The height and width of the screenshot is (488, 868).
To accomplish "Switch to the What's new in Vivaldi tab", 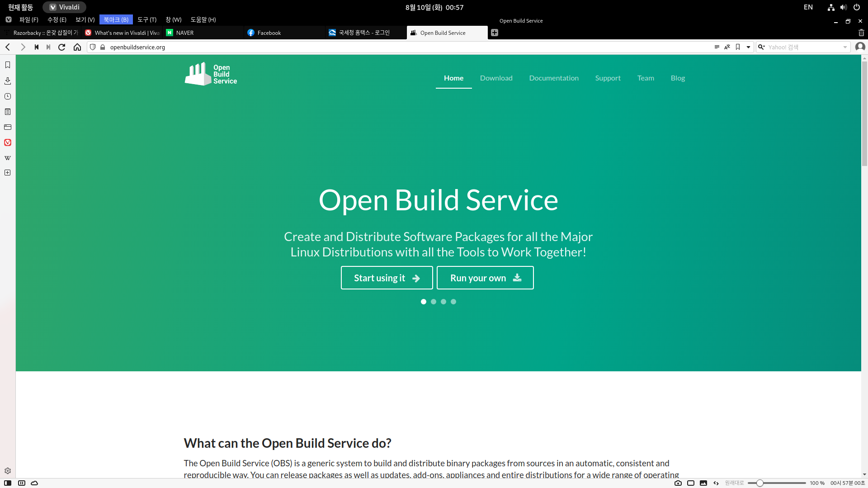I will [x=122, y=33].
